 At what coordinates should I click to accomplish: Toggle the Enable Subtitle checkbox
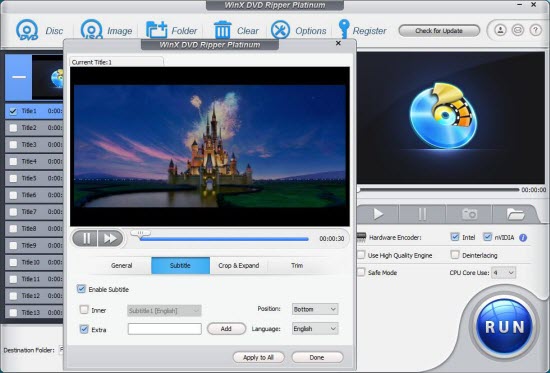[x=81, y=289]
